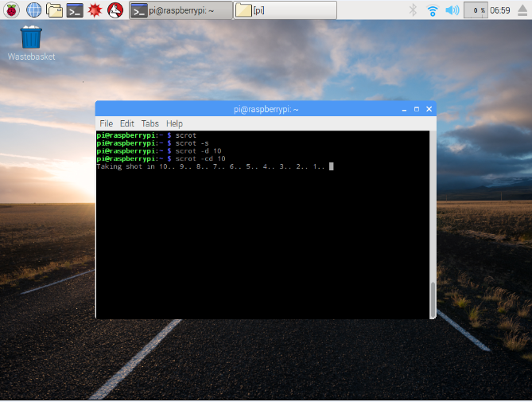The image size is (532, 402).
Task: Open the File Manager from the panel
Action: coord(55,10)
